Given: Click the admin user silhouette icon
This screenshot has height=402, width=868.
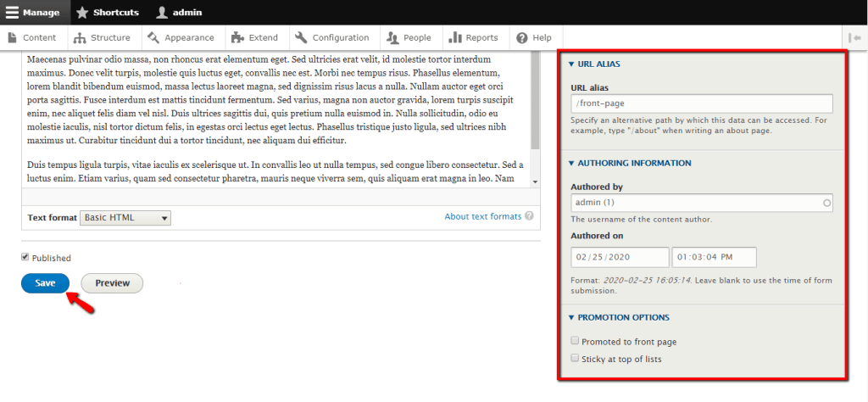Looking at the screenshot, I should coord(162,12).
